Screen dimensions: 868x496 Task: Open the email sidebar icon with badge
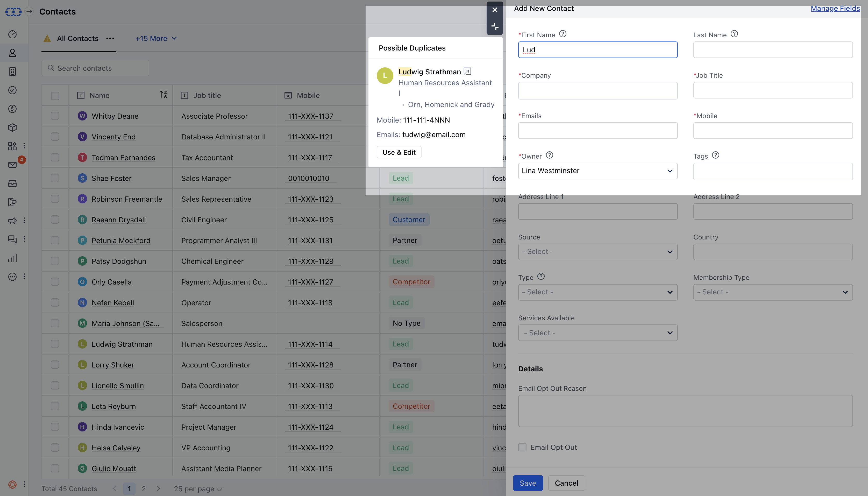[x=13, y=165]
